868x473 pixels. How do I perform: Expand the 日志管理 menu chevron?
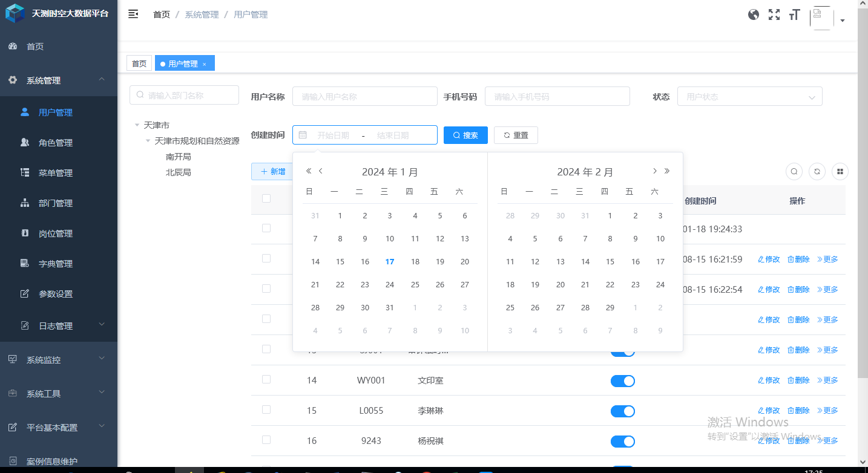click(x=102, y=325)
